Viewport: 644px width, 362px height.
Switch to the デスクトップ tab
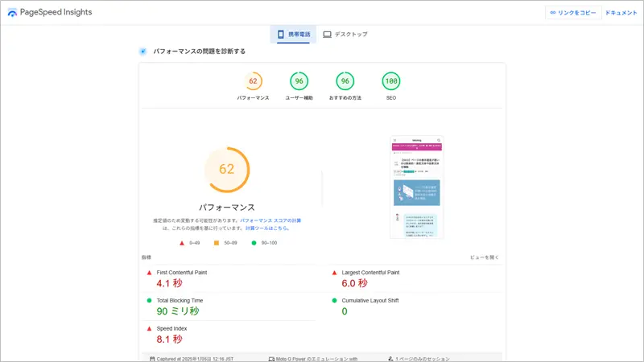pos(345,35)
